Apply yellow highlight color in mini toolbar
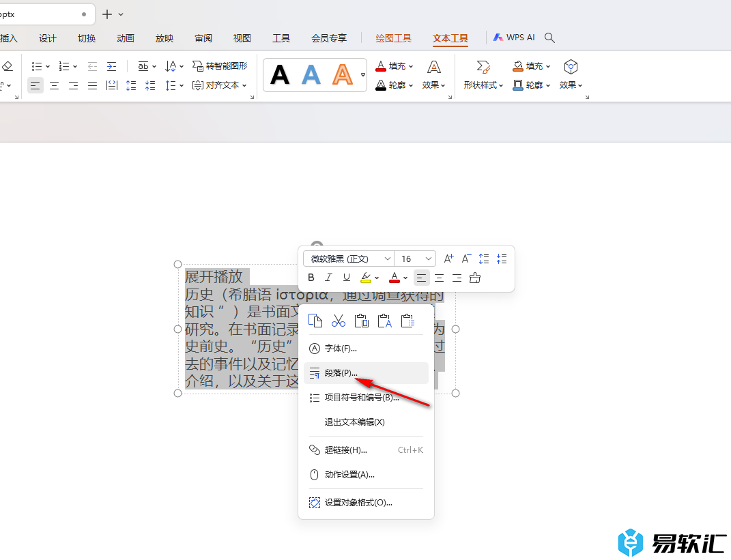731x560 pixels. click(x=366, y=278)
